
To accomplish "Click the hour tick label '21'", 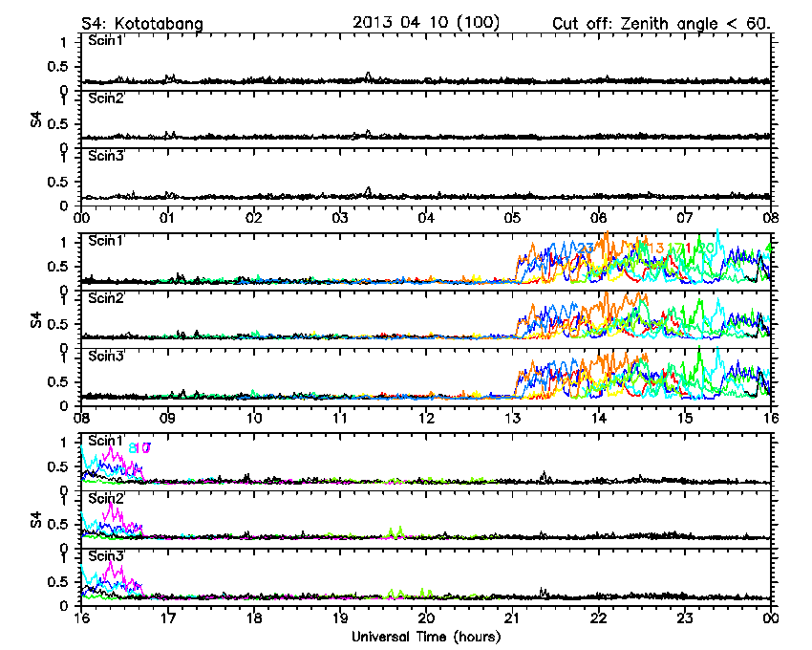I will pyautogui.click(x=512, y=617).
